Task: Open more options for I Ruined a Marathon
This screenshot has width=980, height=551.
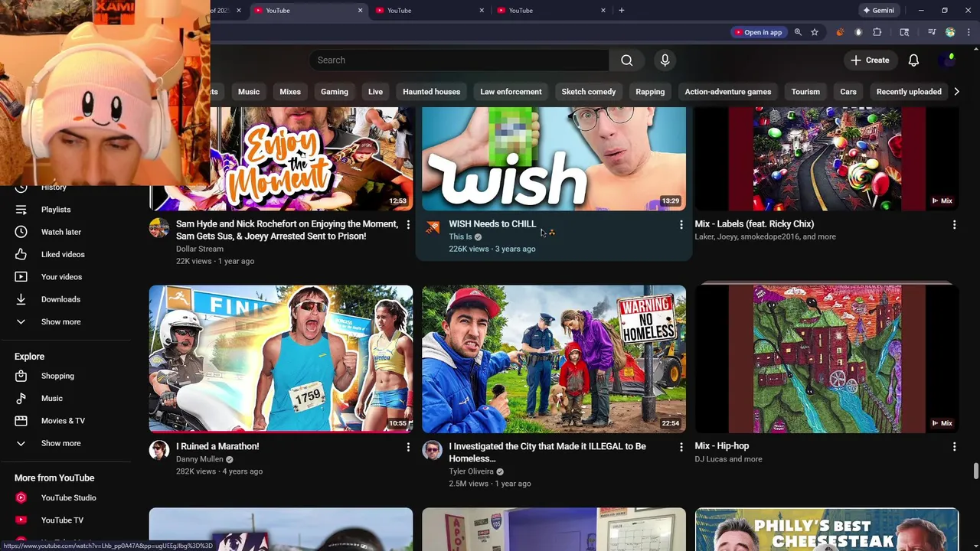Action: coord(408,447)
